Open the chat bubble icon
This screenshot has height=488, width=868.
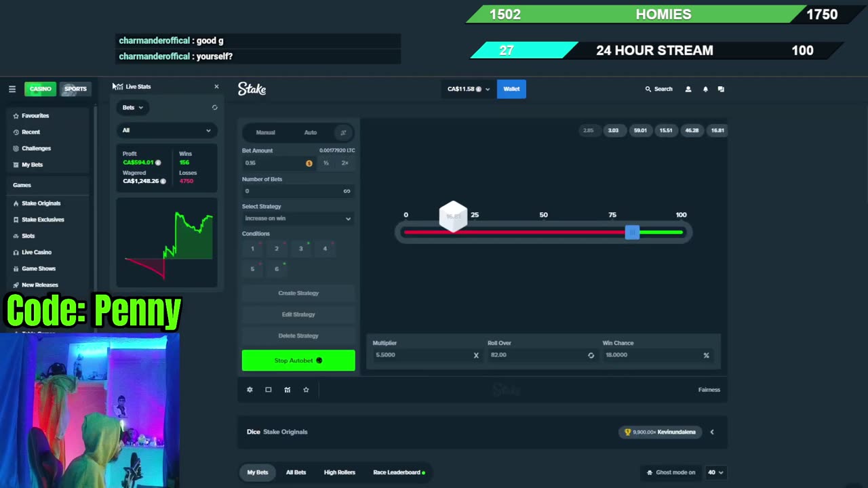(721, 89)
